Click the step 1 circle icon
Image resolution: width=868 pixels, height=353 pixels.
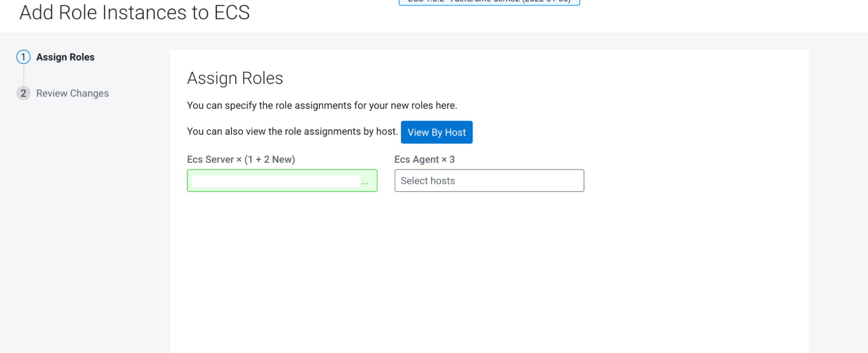[x=23, y=57]
